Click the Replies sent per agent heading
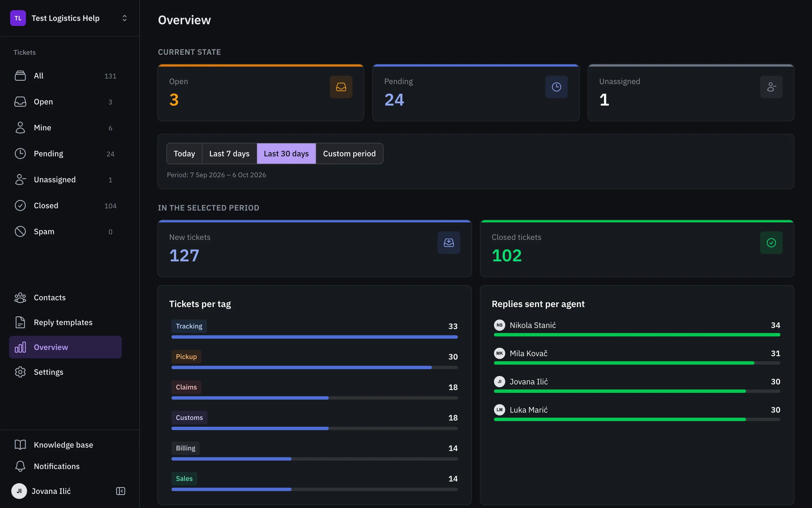Viewport: 812px width, 508px height. [x=538, y=304]
